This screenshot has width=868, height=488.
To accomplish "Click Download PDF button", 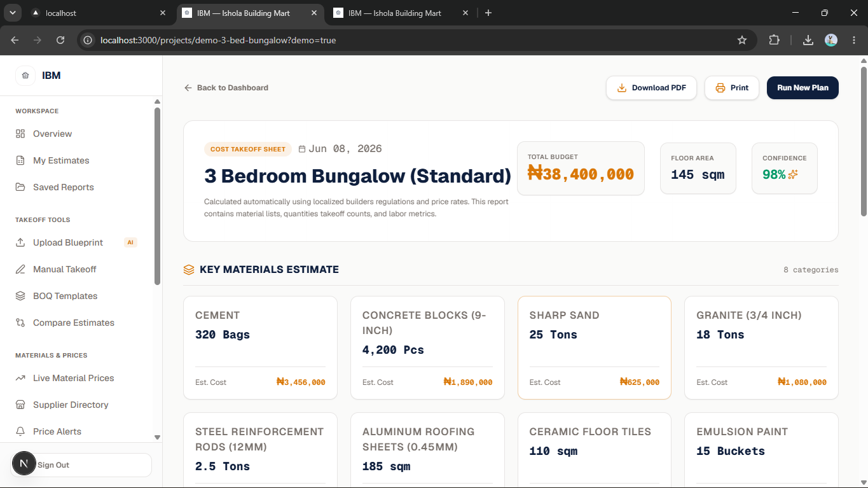I will (651, 88).
